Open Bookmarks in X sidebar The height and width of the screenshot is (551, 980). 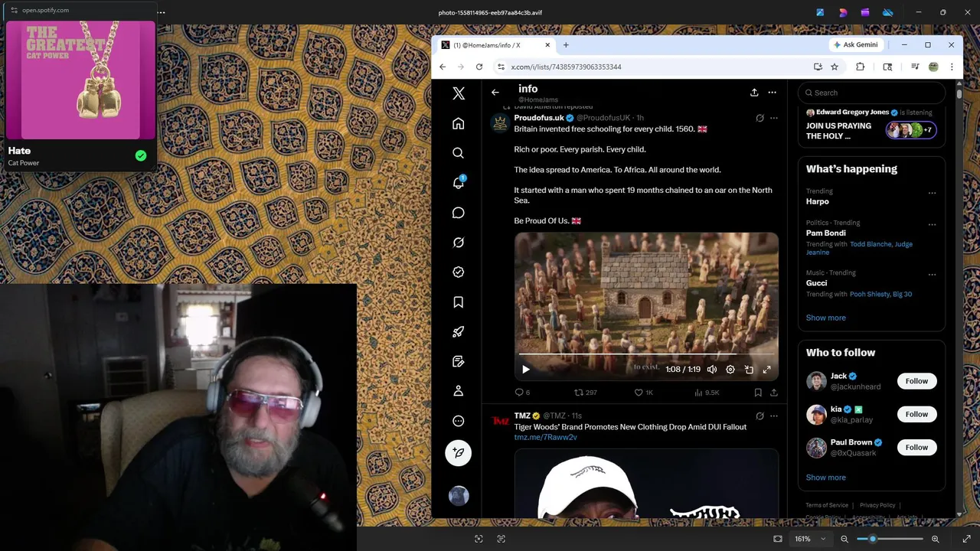(458, 302)
